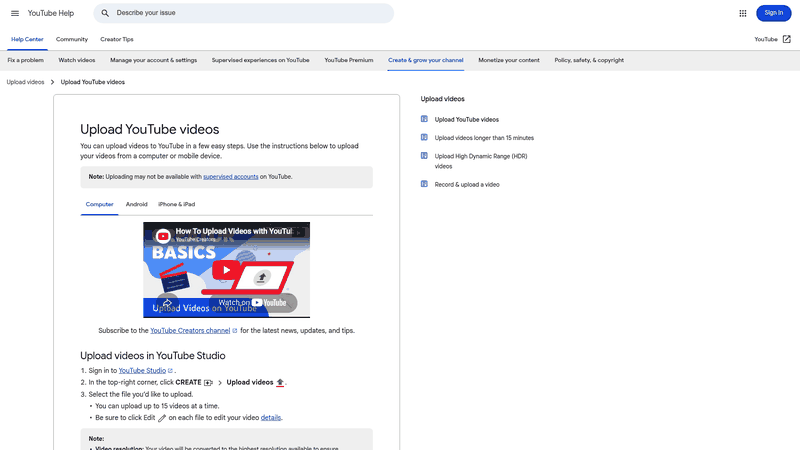This screenshot has width=800, height=450.
Task: Open Supervised experiences on YouTube category
Action: coord(261,60)
